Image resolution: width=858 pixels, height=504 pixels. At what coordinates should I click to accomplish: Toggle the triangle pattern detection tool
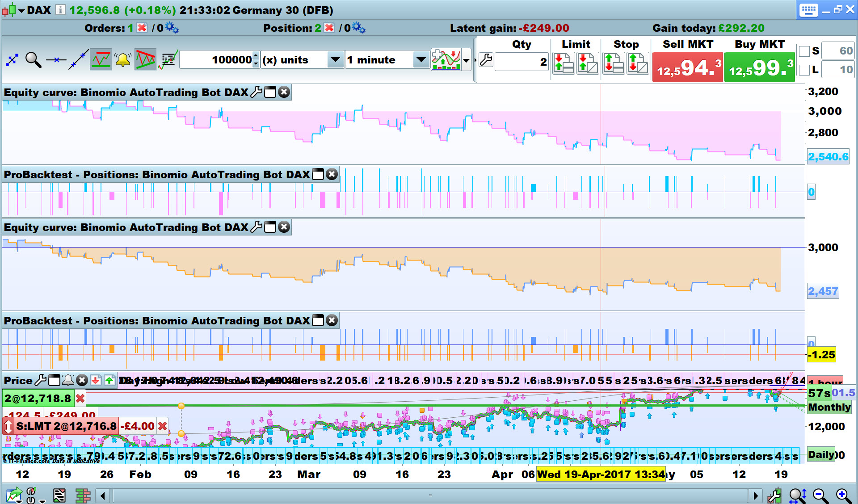145,60
